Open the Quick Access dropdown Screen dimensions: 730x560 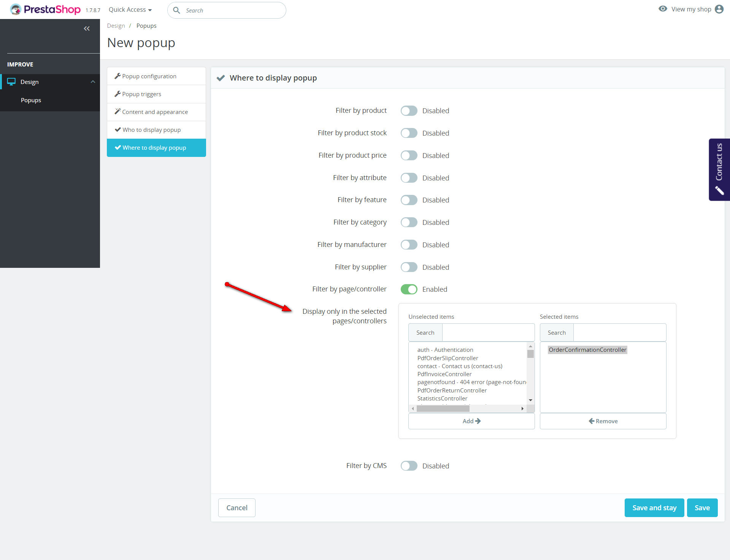130,9
